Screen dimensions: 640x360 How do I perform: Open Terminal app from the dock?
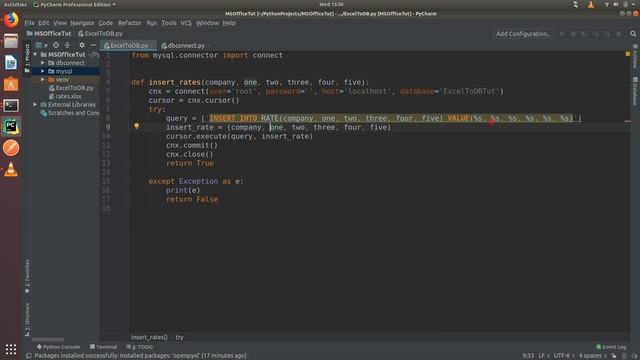coord(11,106)
